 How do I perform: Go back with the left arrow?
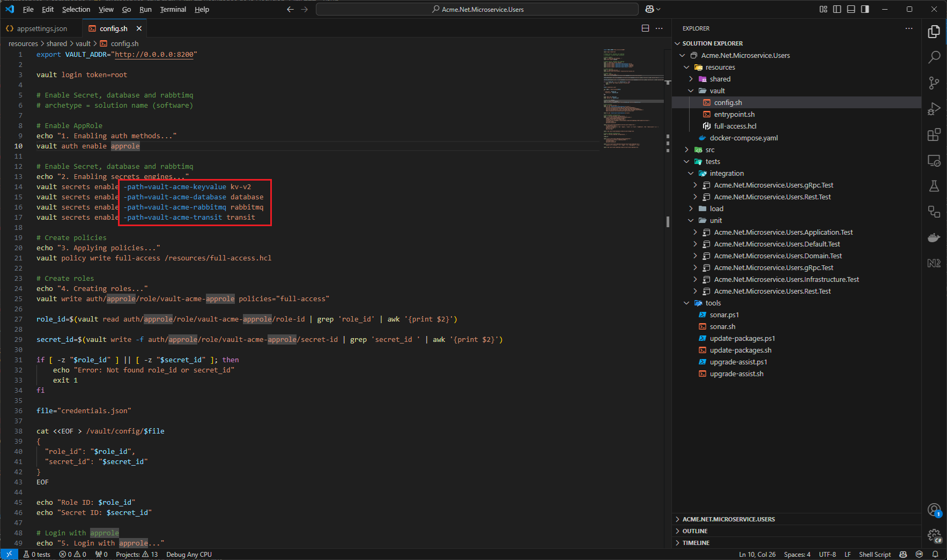pos(290,9)
